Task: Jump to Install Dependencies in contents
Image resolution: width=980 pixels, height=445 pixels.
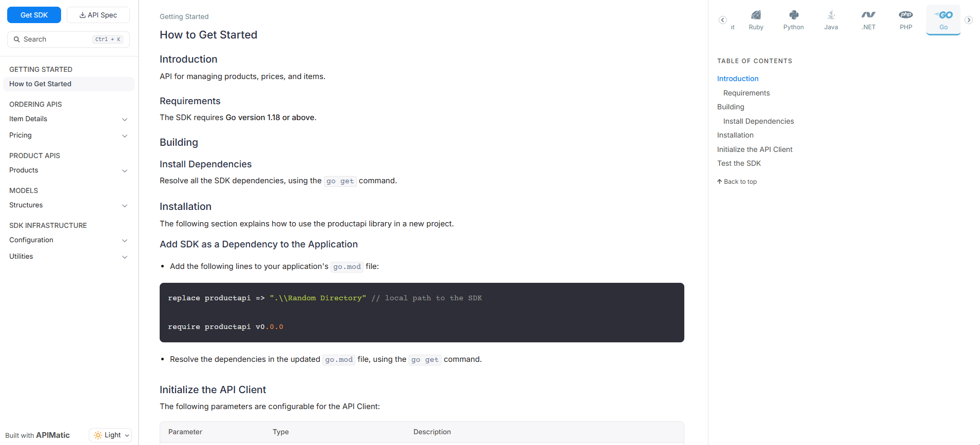Action: click(x=758, y=121)
